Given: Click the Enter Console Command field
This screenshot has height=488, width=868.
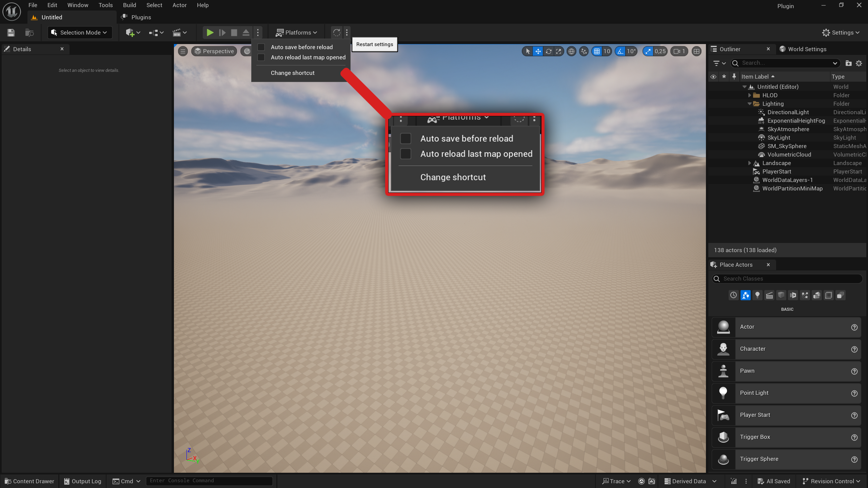Looking at the screenshot, I should click(x=209, y=481).
